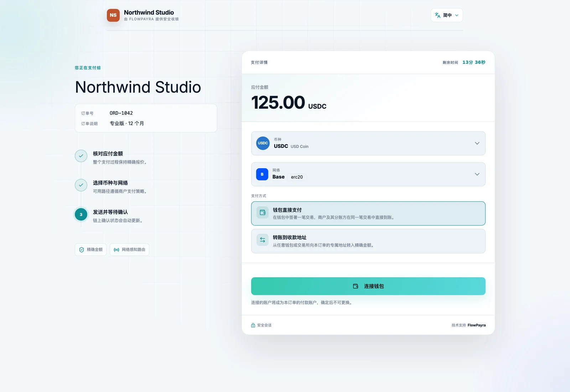Click the NS merchant logo badge
The width and height of the screenshot is (570, 392).
pos(113,15)
